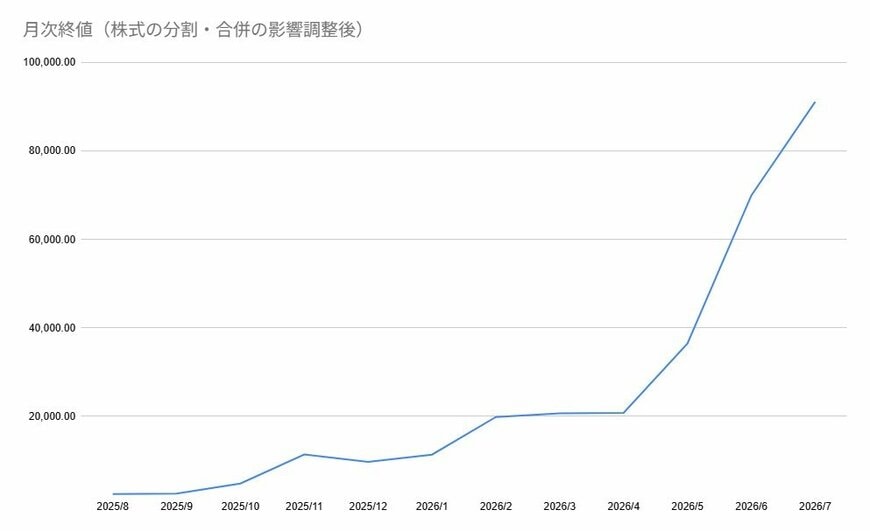Click the line's data point at 2026/5
The height and width of the screenshot is (531, 870).
pyautogui.click(x=687, y=343)
